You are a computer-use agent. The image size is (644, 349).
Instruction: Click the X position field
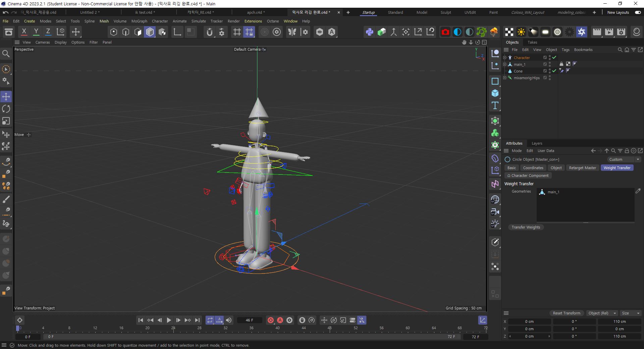(x=529, y=321)
